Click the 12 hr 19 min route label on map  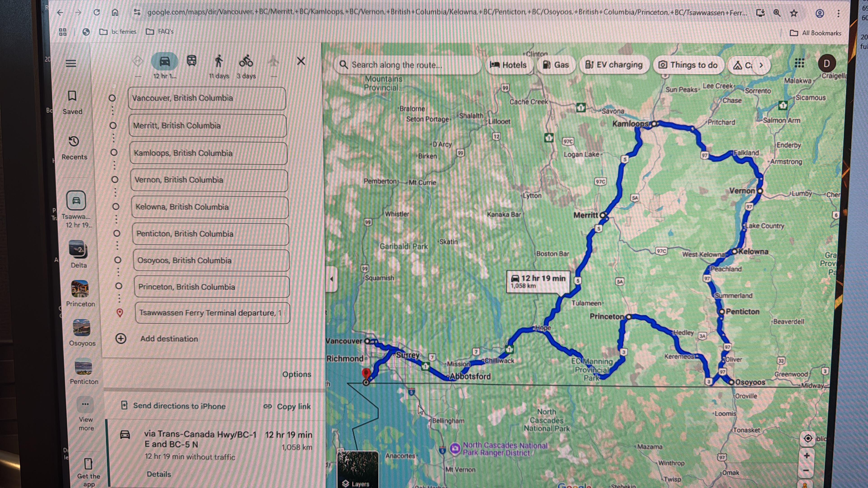click(538, 282)
